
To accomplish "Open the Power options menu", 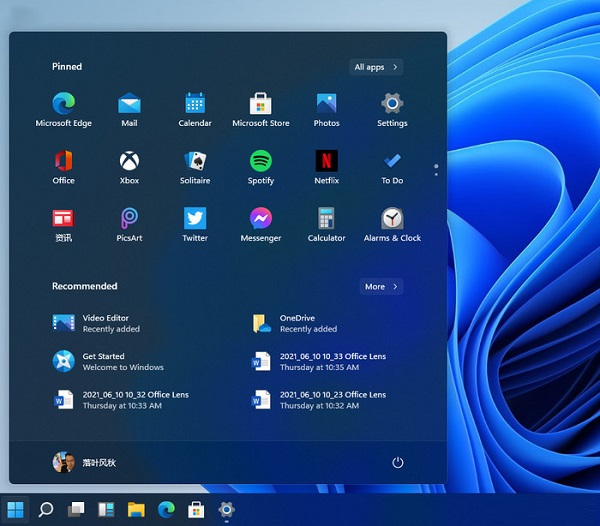I will [398, 463].
